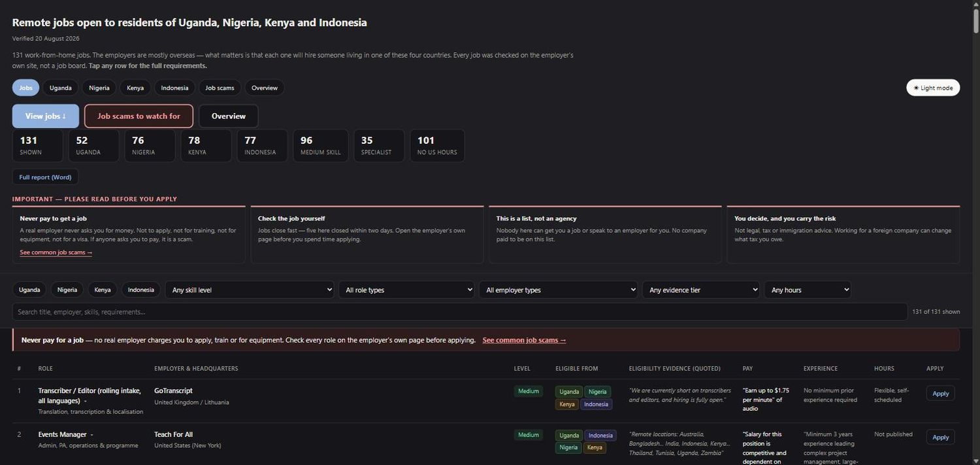Viewport: 980px width, 465px height.
Task: Open the Job scams pill in navigation
Action: click(x=220, y=88)
